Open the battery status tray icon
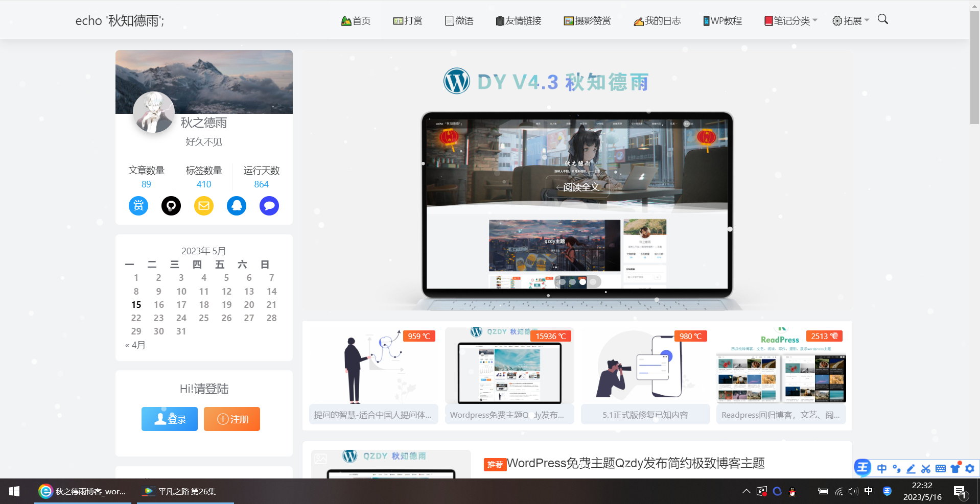Viewport: 980px width, 504px height. [x=823, y=491]
